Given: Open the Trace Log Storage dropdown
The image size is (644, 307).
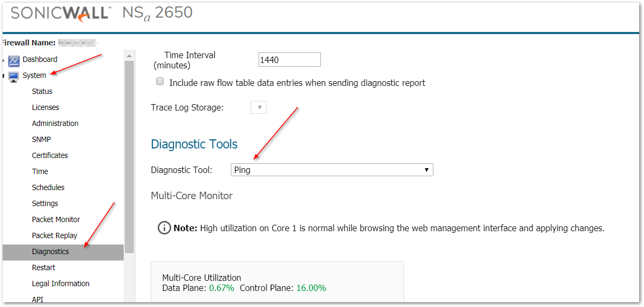Looking at the screenshot, I should (x=259, y=107).
